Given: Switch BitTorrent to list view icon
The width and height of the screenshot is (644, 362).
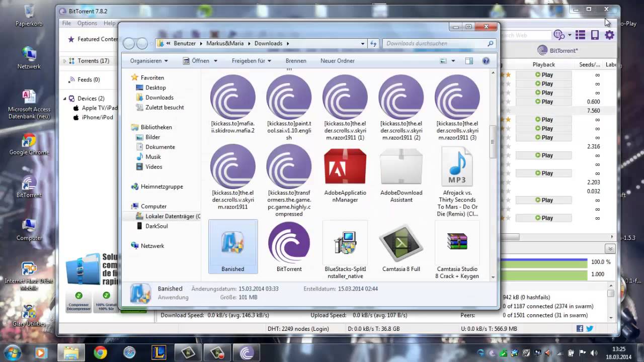Looking at the screenshot, I should click(x=581, y=35).
